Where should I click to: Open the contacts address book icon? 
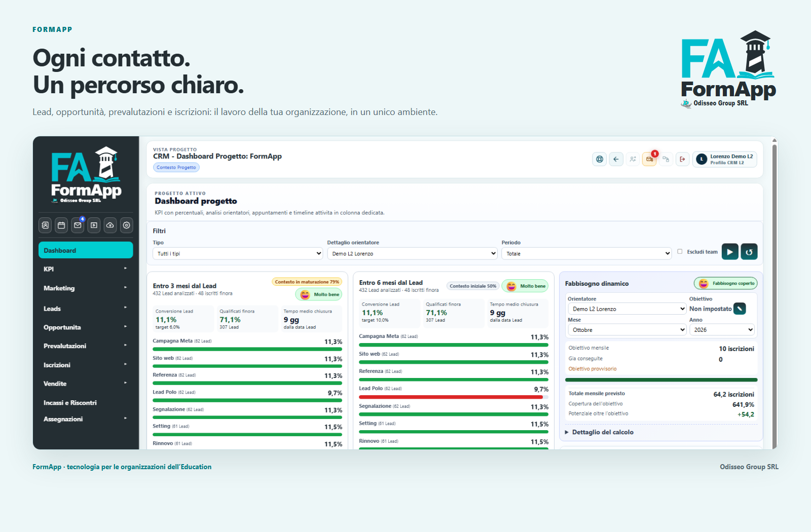click(x=45, y=225)
